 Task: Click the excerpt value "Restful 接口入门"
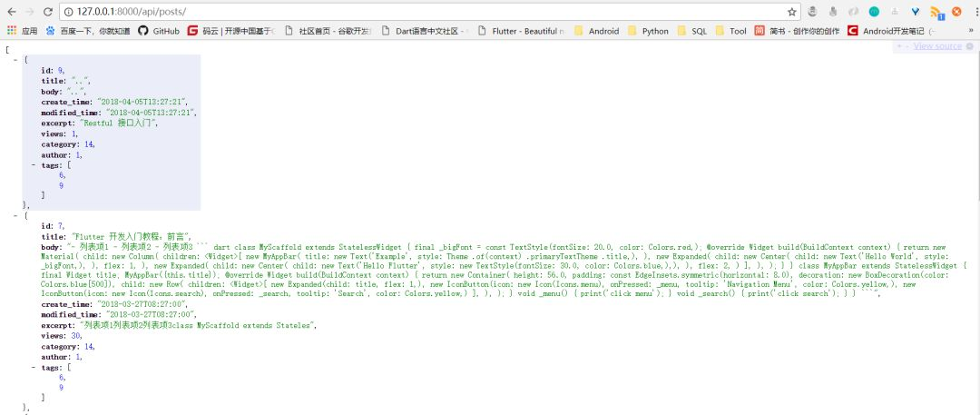(119, 124)
